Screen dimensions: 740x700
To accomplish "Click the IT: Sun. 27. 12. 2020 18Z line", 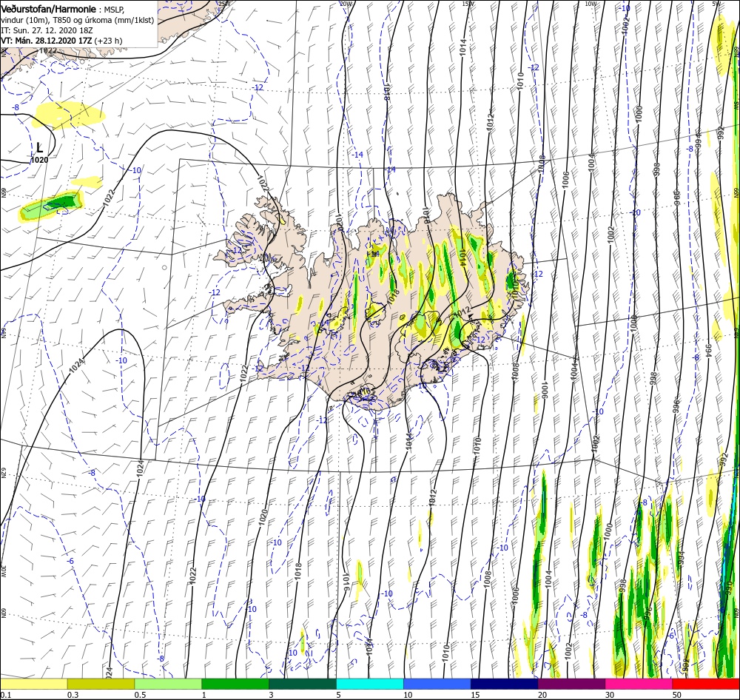I will point(47,30).
